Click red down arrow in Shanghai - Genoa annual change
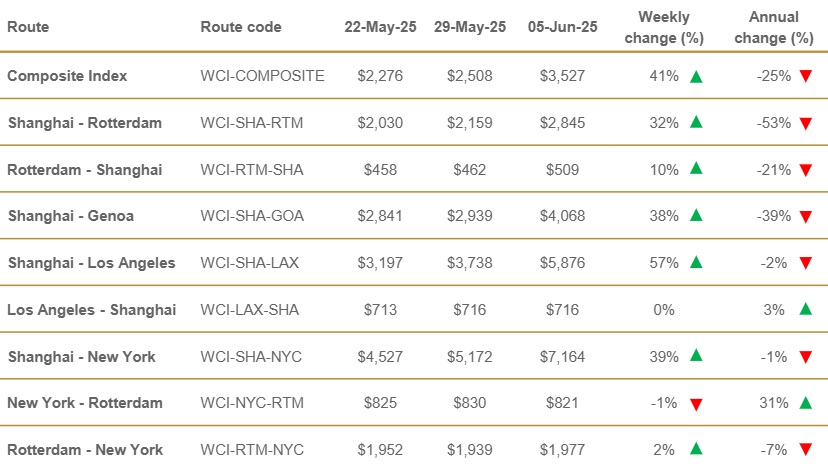 tap(805, 216)
